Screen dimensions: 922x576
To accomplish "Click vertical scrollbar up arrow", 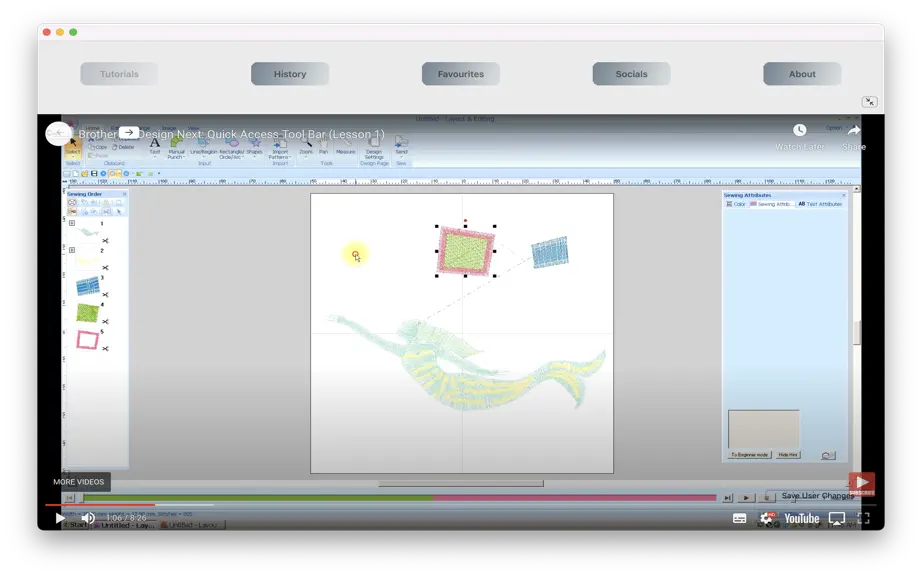I will pyautogui.click(x=857, y=189).
